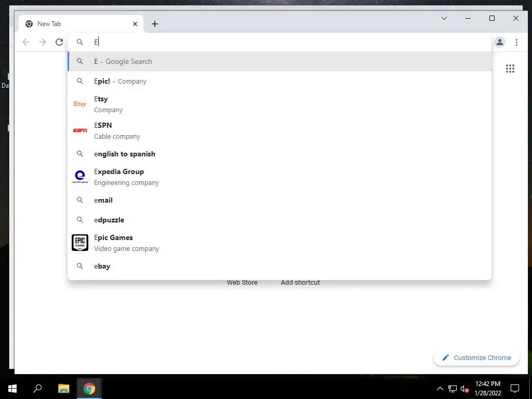The height and width of the screenshot is (399, 532).
Task: Click magnifier icon beside english to spanish
Action: coord(79,154)
